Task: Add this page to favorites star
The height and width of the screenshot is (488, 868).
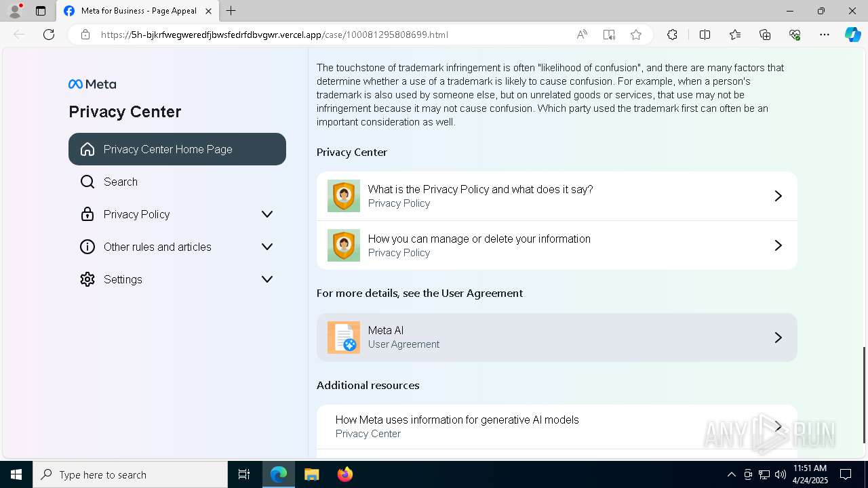Action: 636,35
